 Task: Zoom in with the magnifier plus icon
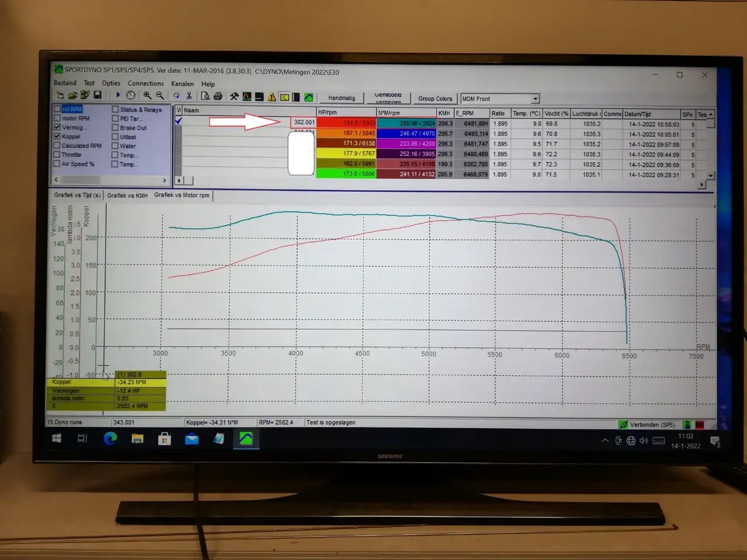[148, 96]
